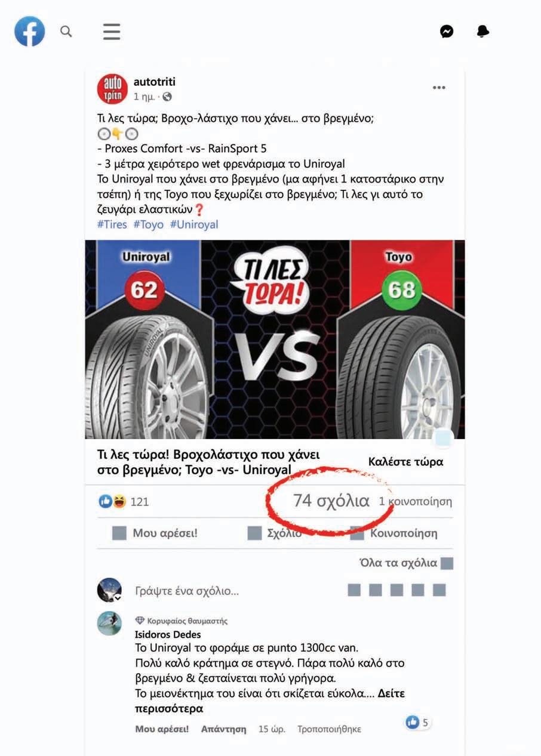This screenshot has width=541, height=756.
Task: Click the autotriti page avatar
Action: [x=112, y=89]
